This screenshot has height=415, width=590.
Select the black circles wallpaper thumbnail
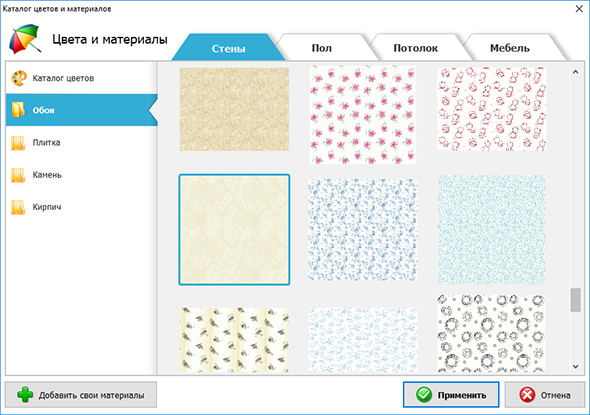pyautogui.click(x=491, y=333)
